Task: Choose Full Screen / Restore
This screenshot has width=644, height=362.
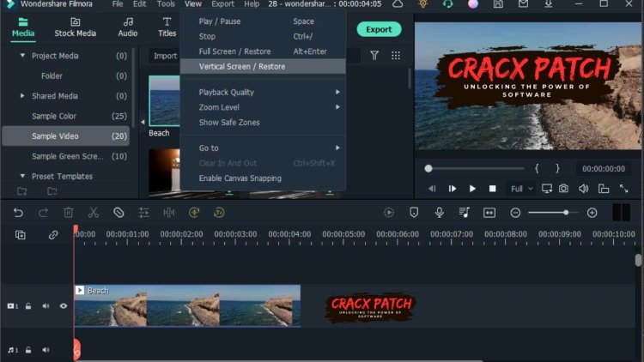Action: [263, 51]
